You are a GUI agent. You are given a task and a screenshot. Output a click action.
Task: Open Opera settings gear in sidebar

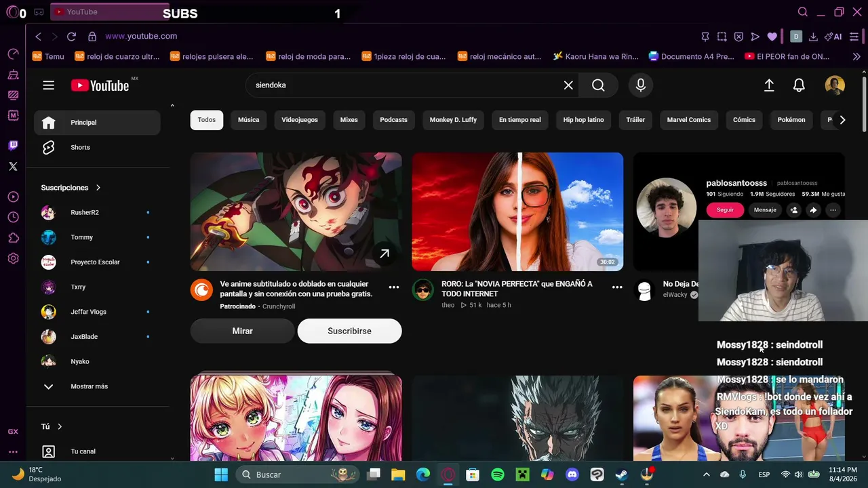[x=13, y=258]
